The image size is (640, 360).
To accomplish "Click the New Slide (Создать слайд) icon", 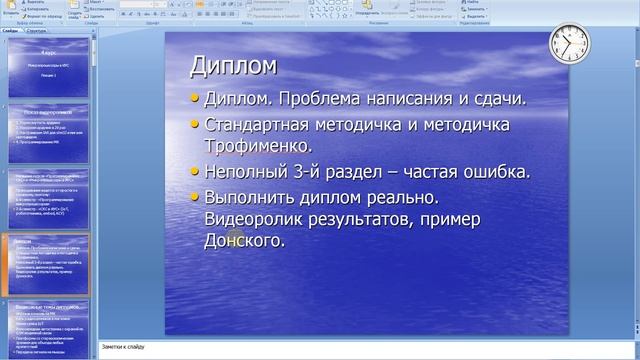I will coord(74,5).
